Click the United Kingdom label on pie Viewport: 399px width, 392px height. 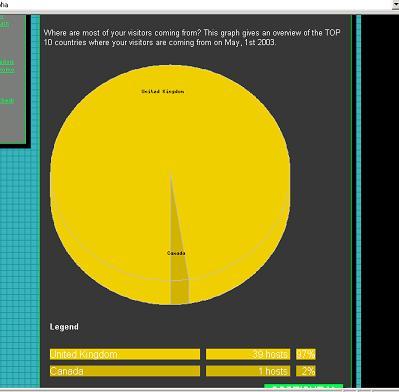(x=163, y=91)
